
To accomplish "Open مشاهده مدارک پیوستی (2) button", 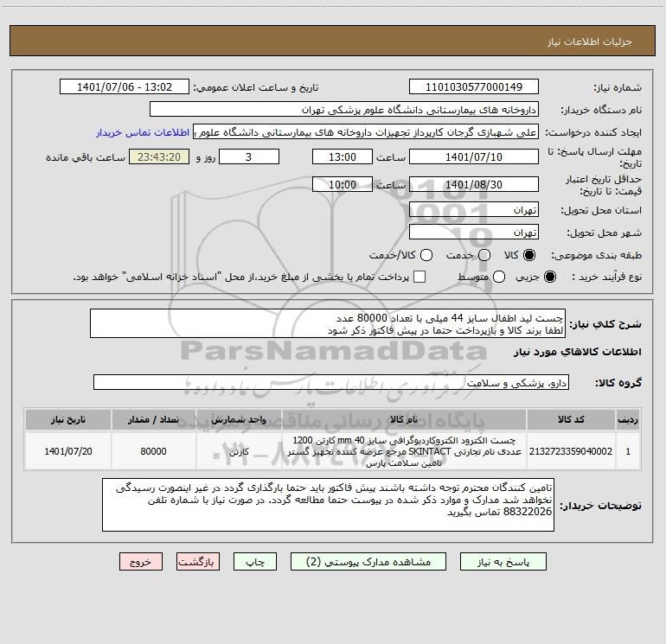I will (x=368, y=562).
